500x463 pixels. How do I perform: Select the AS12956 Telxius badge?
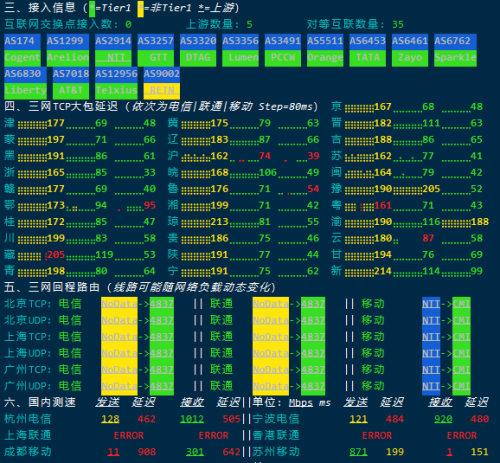pyautogui.click(x=116, y=83)
